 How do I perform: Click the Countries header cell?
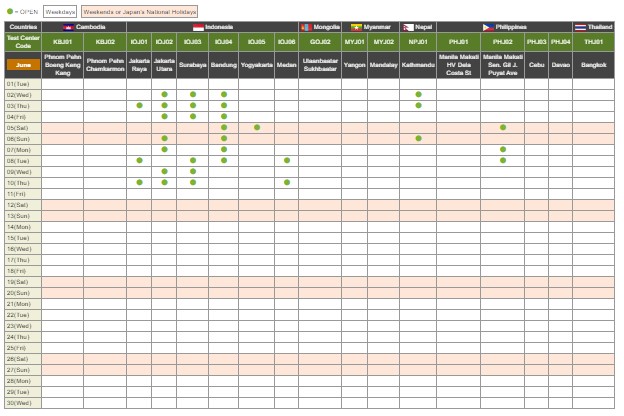[23, 27]
